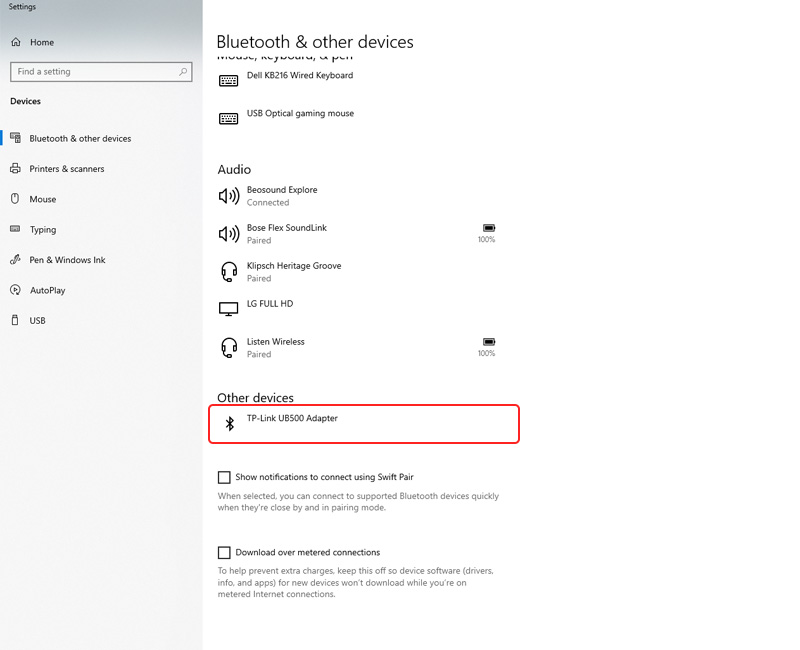Click the Connected status under Beosound Explore
Image resolution: width=800 pixels, height=650 pixels.
point(268,203)
